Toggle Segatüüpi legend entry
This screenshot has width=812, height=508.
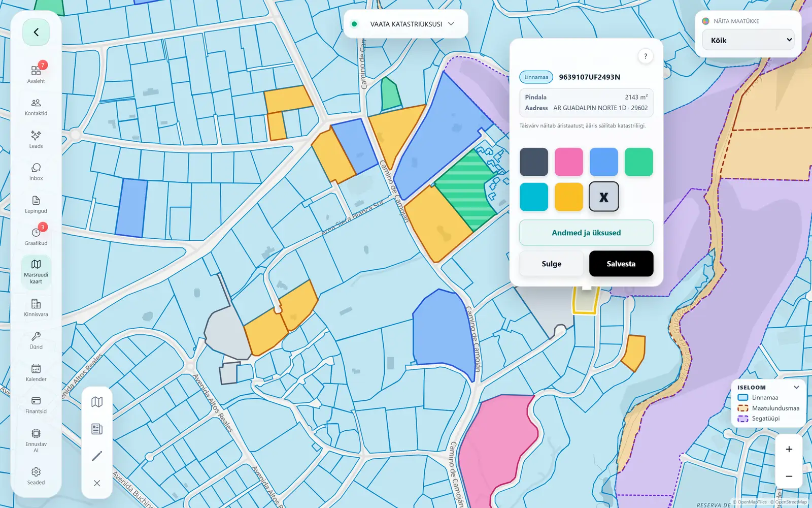point(759,419)
